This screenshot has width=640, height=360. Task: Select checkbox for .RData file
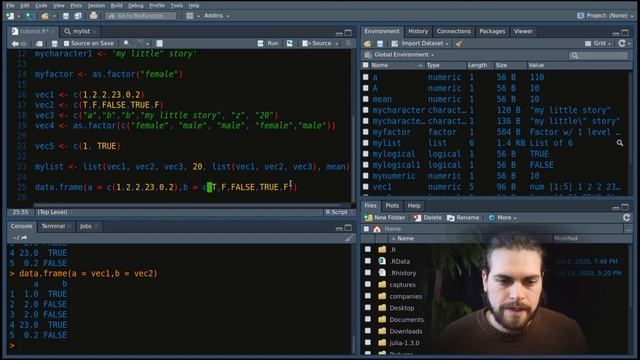pyautogui.click(x=368, y=261)
